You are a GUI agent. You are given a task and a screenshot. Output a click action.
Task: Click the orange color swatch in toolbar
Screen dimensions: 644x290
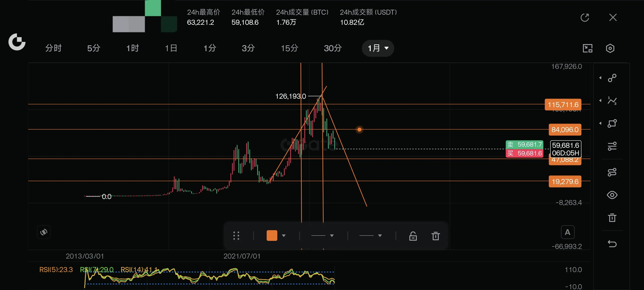click(272, 235)
